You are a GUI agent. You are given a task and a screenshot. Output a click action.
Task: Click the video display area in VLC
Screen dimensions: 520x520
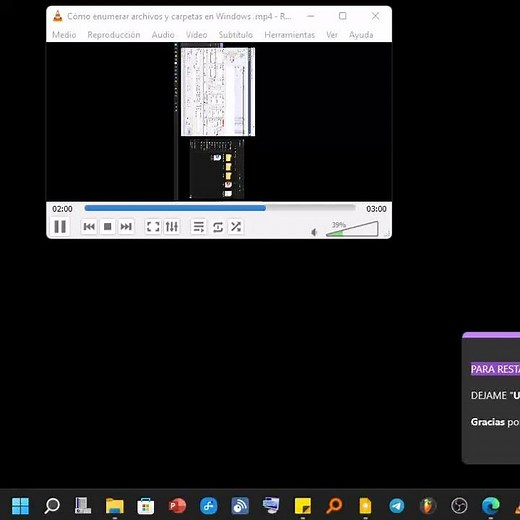(219, 121)
